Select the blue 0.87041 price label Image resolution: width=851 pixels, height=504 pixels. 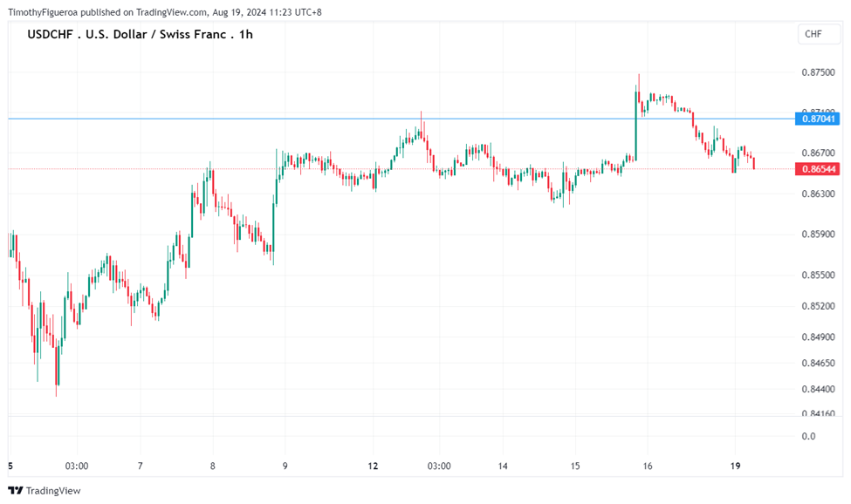(x=816, y=119)
